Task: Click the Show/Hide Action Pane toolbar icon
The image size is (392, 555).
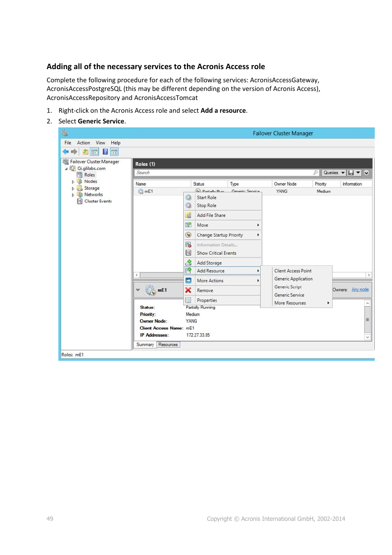Action: pyautogui.click(x=114, y=152)
